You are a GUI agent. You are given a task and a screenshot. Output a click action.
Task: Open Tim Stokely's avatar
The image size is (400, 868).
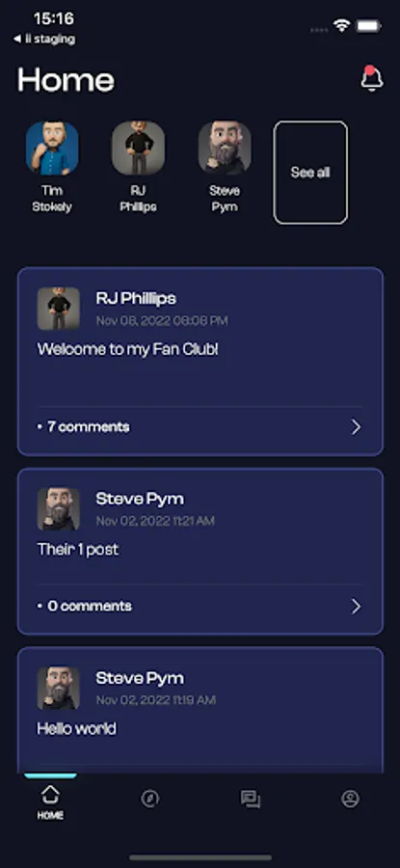pyautogui.click(x=52, y=148)
